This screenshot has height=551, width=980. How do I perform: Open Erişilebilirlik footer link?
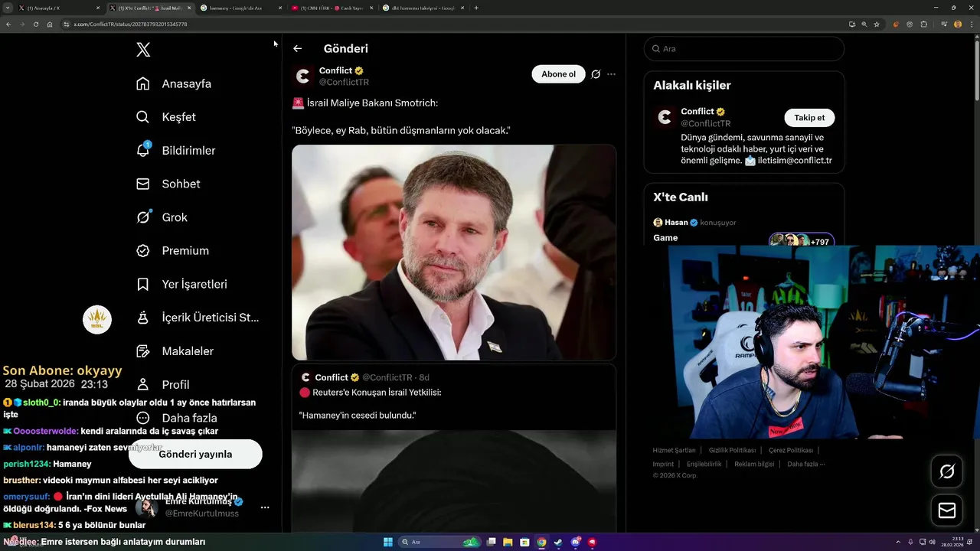coord(704,464)
